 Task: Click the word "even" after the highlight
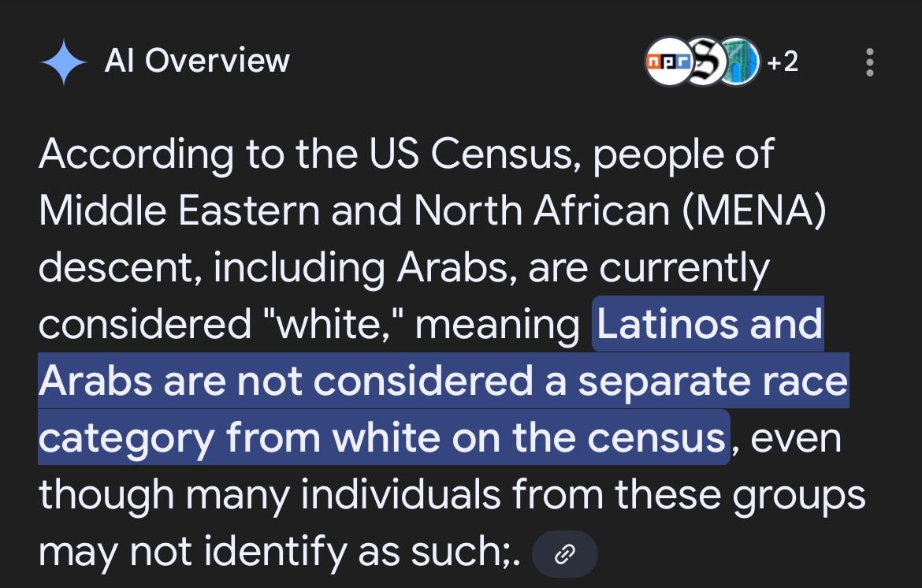(x=796, y=438)
